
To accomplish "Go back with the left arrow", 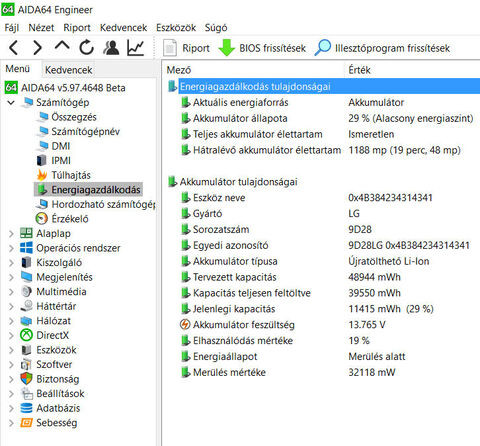I will point(14,48).
